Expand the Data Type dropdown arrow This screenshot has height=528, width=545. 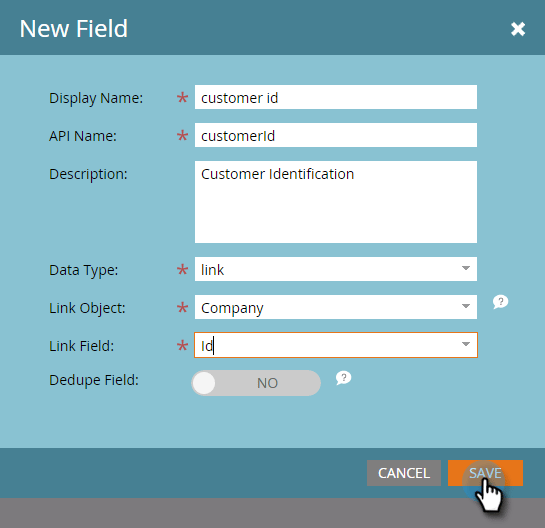(x=466, y=268)
